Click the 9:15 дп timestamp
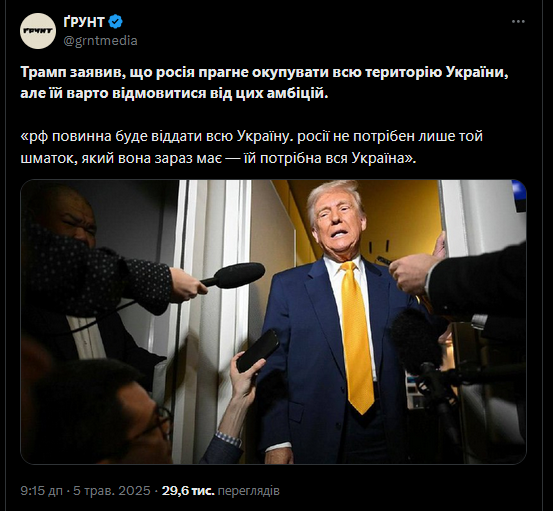The image size is (553, 511). (41, 491)
